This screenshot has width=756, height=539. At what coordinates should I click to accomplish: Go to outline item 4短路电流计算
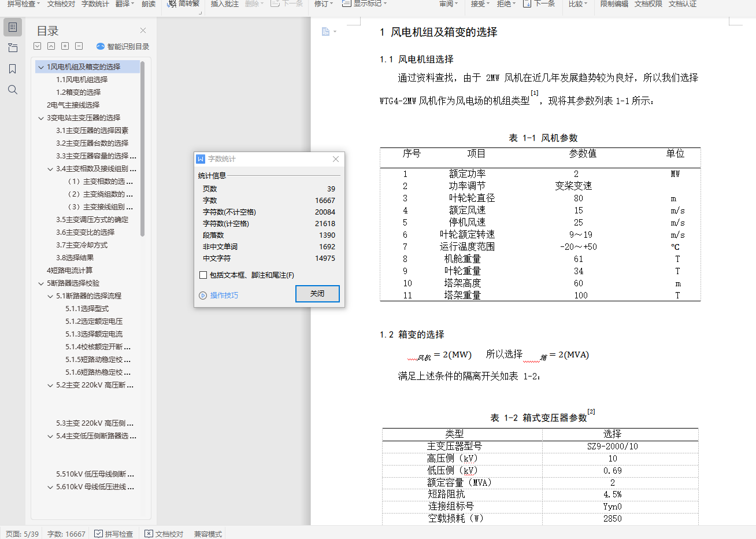click(x=69, y=271)
